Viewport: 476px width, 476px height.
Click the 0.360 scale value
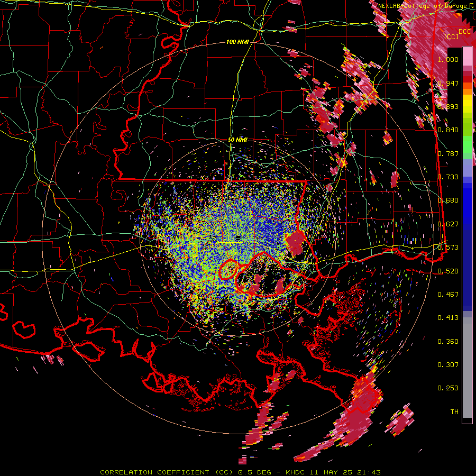click(x=448, y=341)
